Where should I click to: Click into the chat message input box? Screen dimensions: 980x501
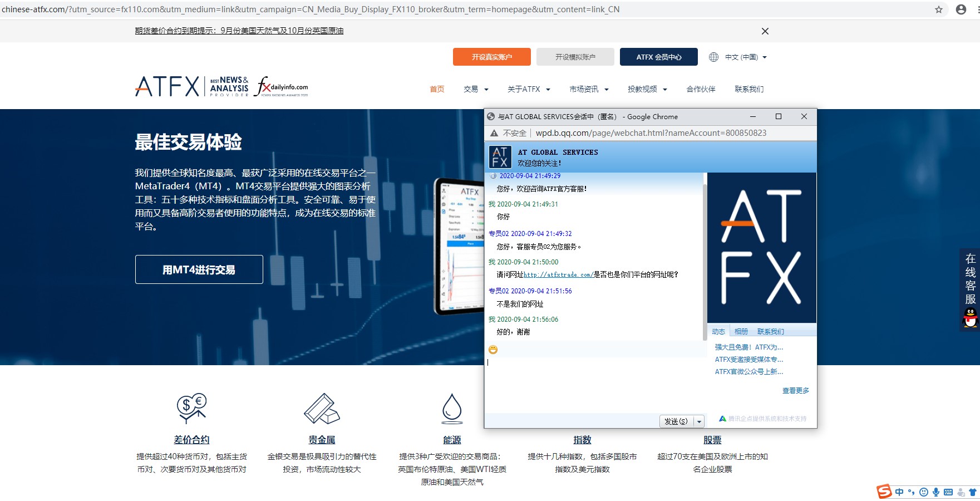595,384
